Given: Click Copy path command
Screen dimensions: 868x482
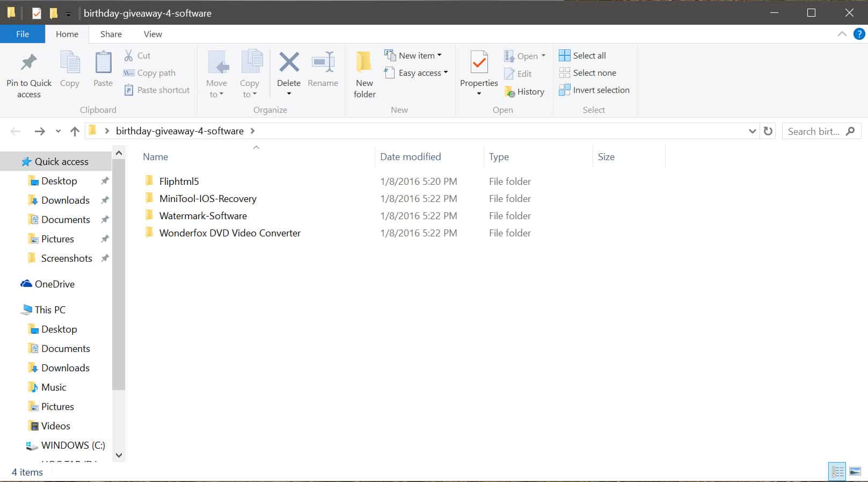Looking at the screenshot, I should click(149, 73).
